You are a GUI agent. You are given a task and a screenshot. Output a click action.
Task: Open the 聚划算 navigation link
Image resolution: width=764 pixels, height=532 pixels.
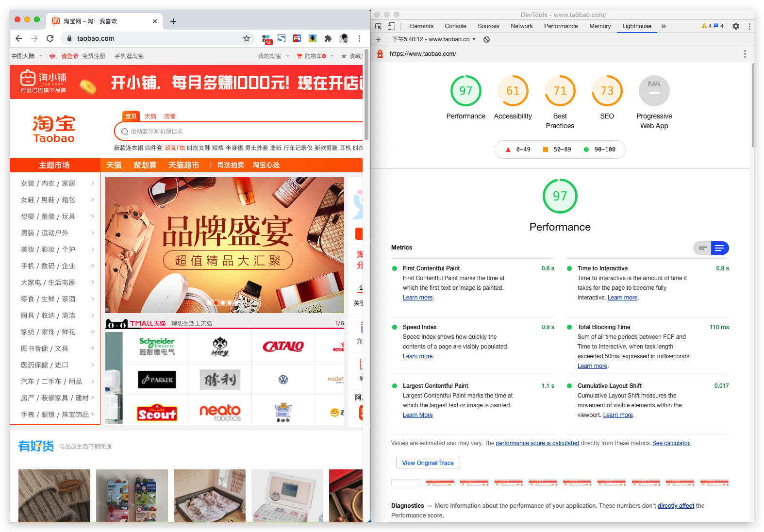point(145,165)
